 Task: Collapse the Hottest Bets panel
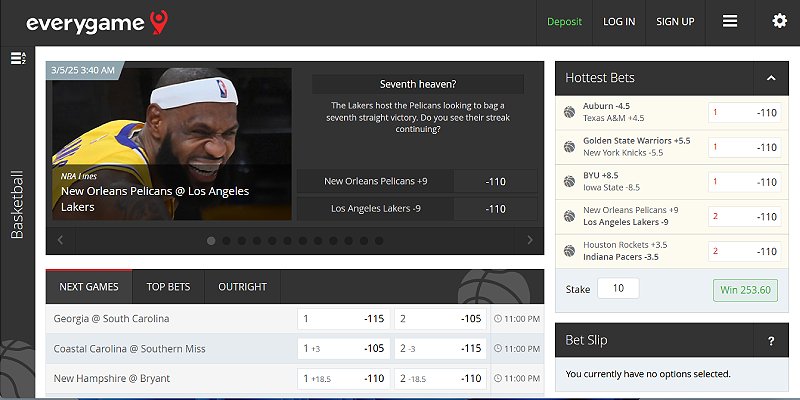coord(771,78)
